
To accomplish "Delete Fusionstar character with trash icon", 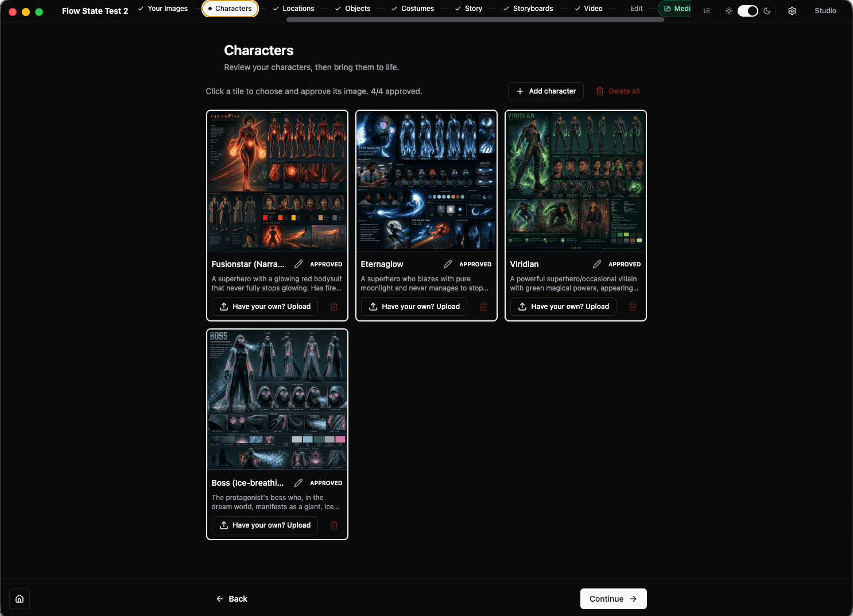I will (334, 307).
